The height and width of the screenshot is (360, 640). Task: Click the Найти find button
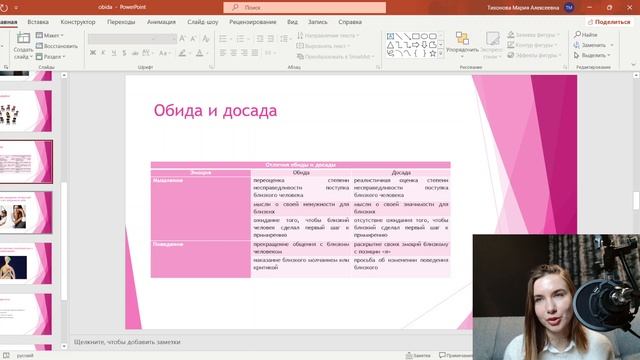click(x=586, y=35)
